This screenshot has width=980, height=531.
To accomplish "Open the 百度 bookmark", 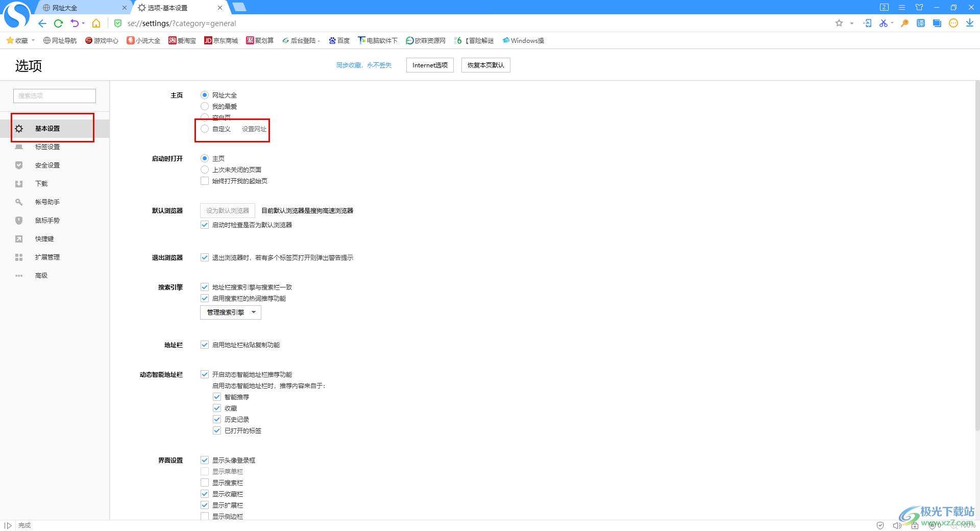I will click(x=339, y=40).
